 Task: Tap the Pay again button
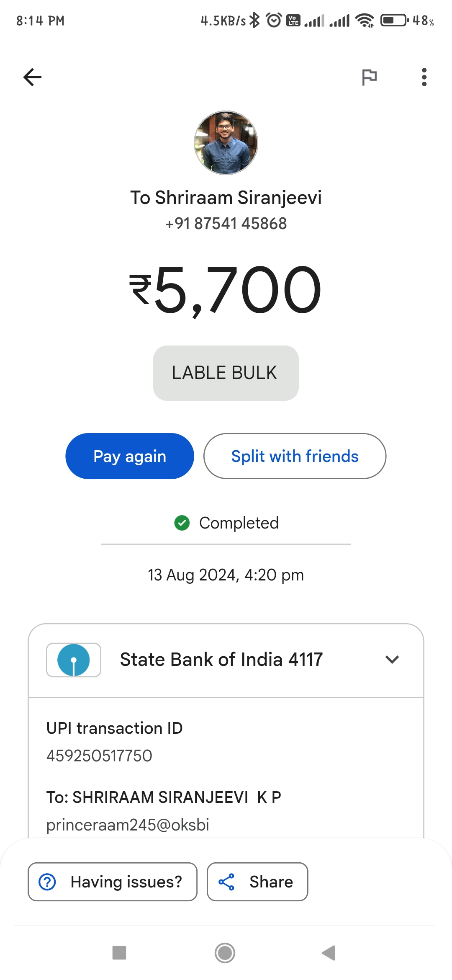(130, 456)
